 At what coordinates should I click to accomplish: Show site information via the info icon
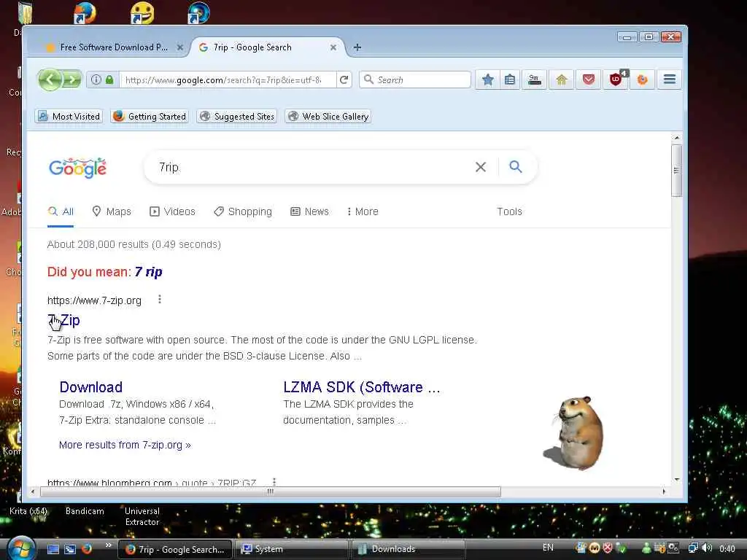coord(96,79)
